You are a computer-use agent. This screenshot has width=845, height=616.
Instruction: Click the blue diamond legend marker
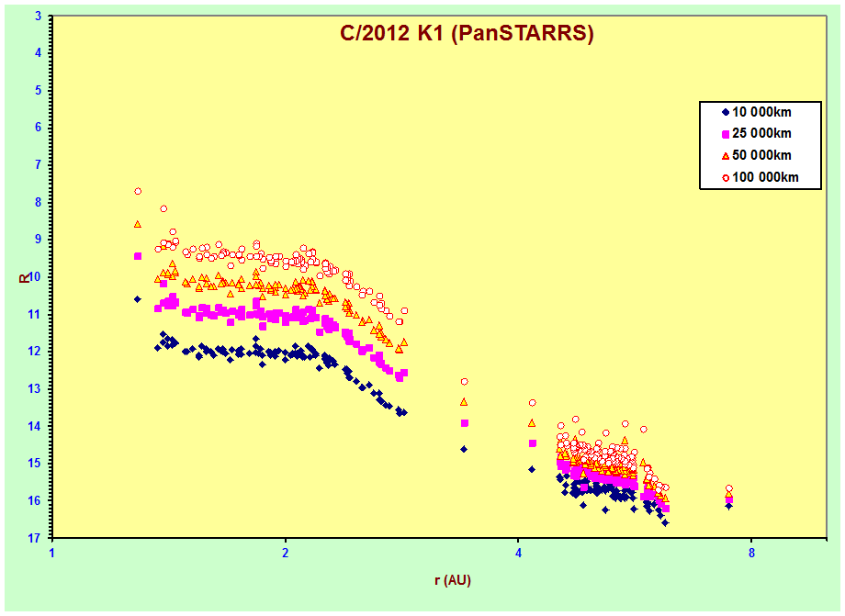point(726,113)
